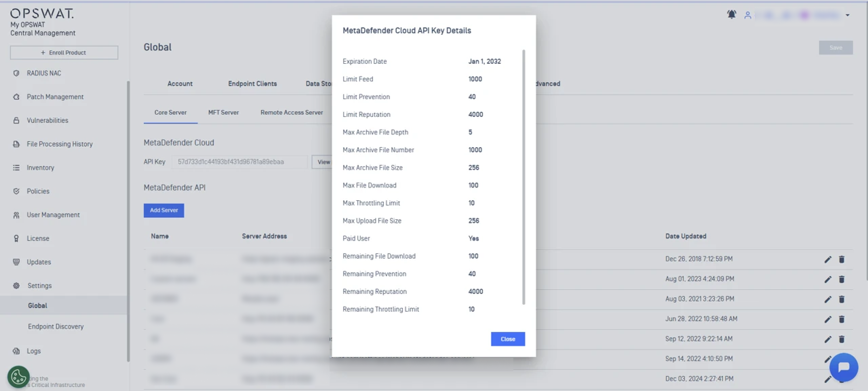Image resolution: width=868 pixels, height=391 pixels.
Task: Delete the server updated Aug 01, 2023
Action: 842,279
